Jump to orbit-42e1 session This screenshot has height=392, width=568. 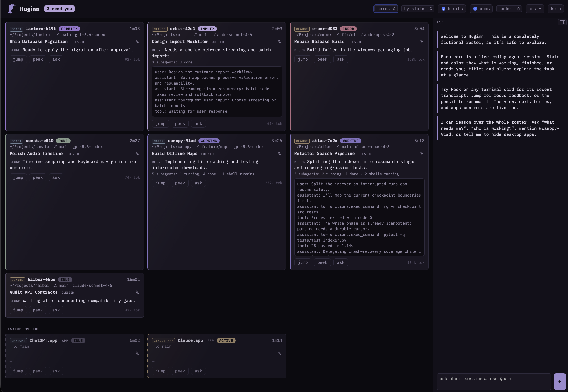(160, 123)
